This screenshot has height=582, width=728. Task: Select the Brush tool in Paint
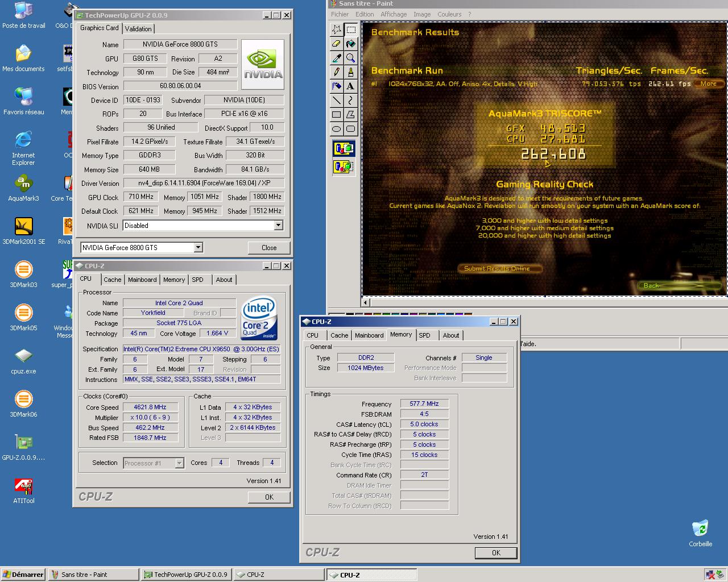(x=351, y=72)
